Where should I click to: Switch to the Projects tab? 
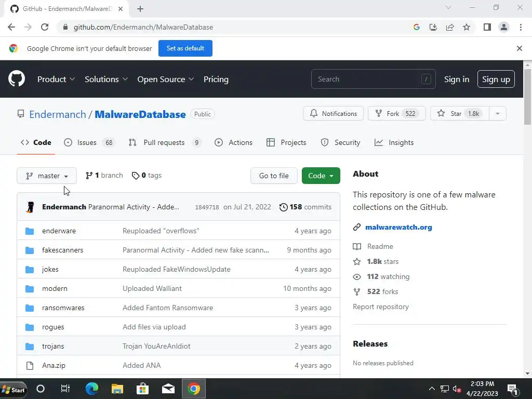[x=286, y=142]
